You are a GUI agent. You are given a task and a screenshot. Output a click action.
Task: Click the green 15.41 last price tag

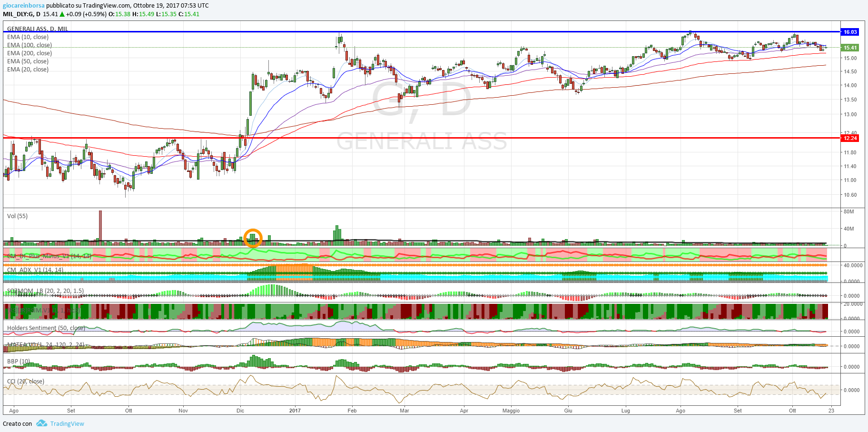click(x=850, y=48)
